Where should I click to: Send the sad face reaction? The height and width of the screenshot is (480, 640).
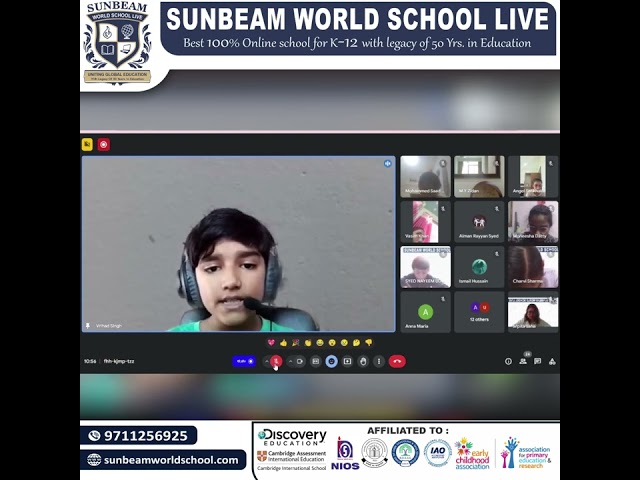[344, 343]
